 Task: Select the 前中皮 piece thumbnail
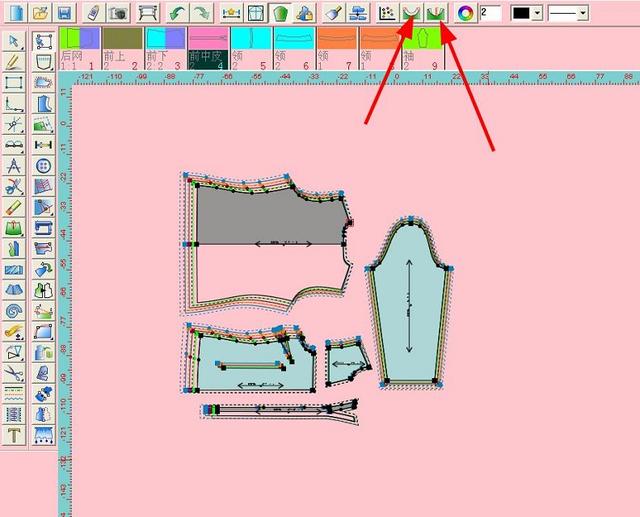coord(208,49)
